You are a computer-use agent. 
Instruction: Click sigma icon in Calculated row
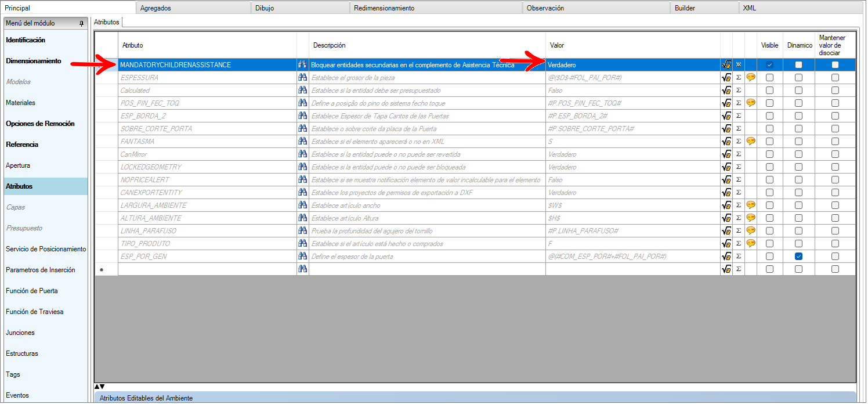click(739, 91)
